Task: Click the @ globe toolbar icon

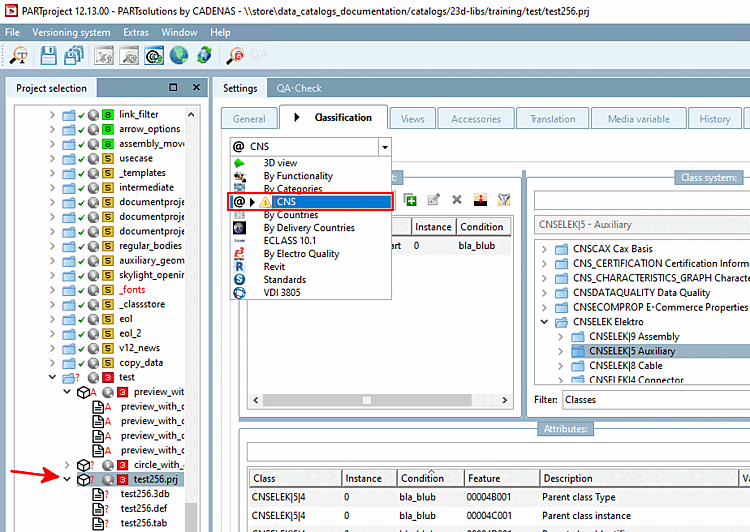Action: pyautogui.click(x=154, y=55)
